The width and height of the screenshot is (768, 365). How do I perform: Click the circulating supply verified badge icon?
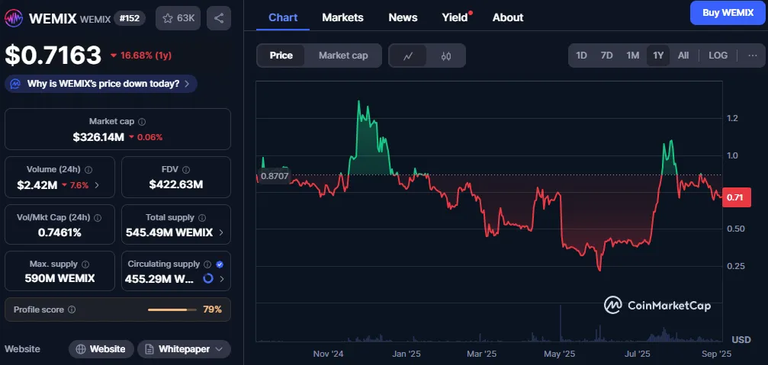(x=219, y=264)
